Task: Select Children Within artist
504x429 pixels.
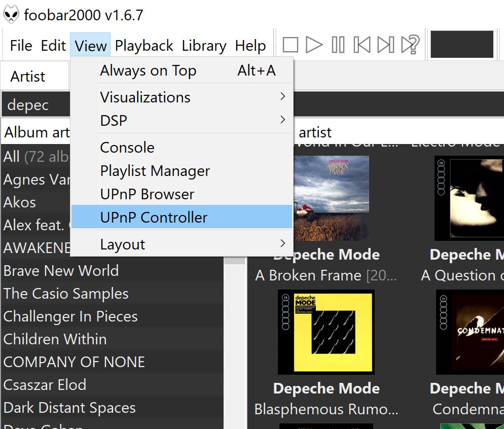Action: coord(113,339)
